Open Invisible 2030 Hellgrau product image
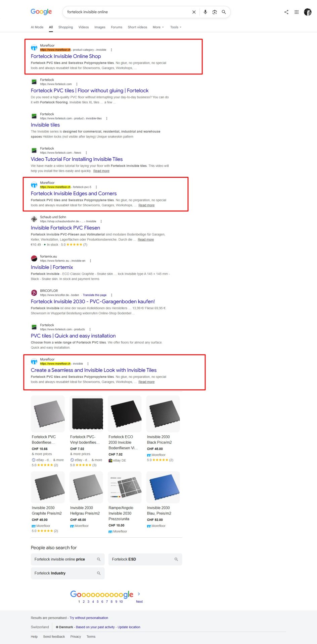This screenshot has width=317, height=644. (86, 487)
